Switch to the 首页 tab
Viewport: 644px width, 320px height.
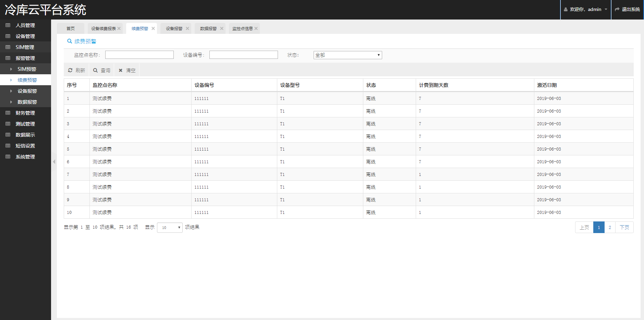(x=71, y=28)
